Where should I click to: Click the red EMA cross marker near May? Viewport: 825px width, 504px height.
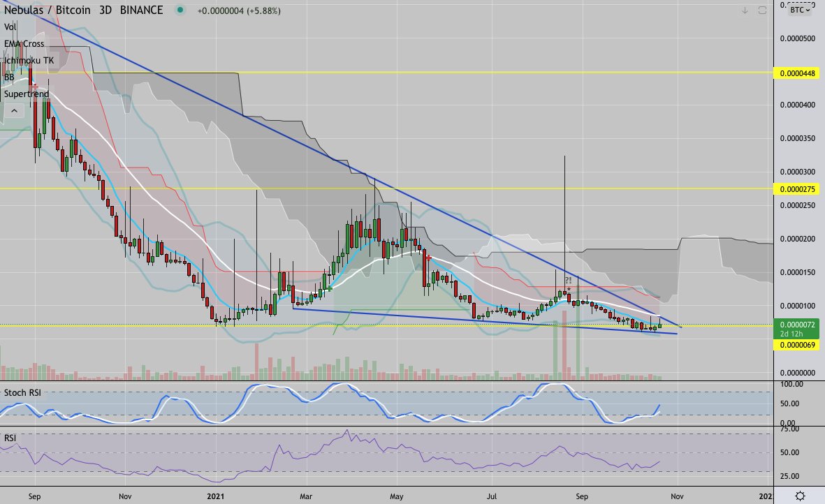coord(430,258)
